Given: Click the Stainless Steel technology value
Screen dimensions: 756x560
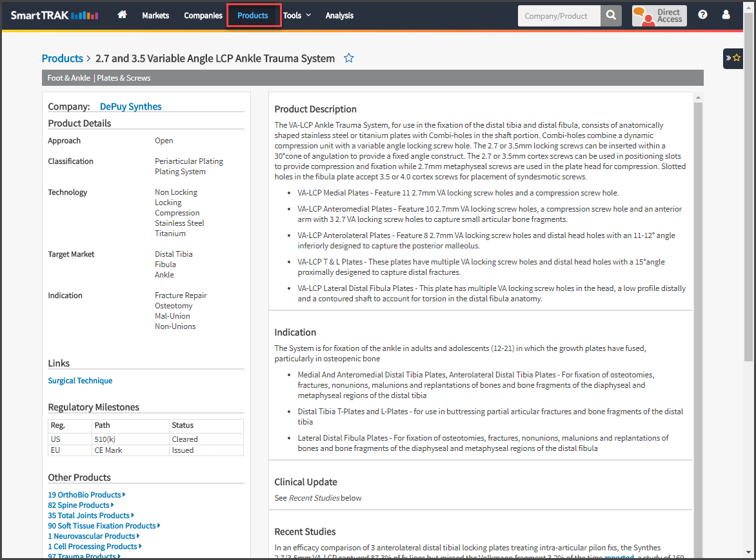Looking at the screenshot, I should [x=179, y=223].
